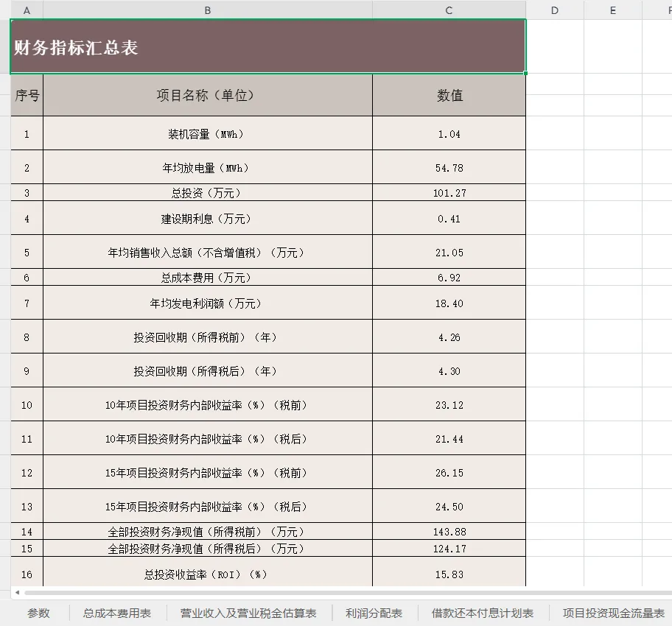Select value cell 6.92
Screen dimensions: 672x626
tap(449, 277)
